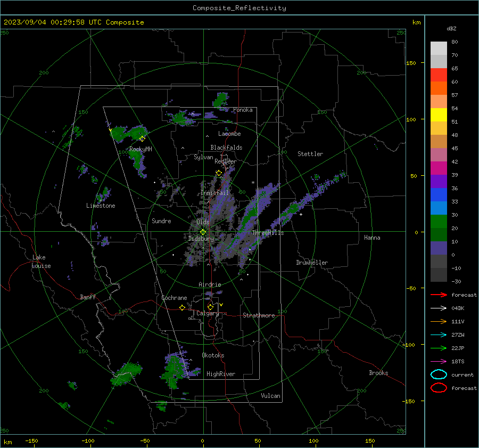Image resolution: width=479 pixels, height=448 pixels.
Task: Pick the red 60-65 dBZ swatch
Action: (439, 75)
